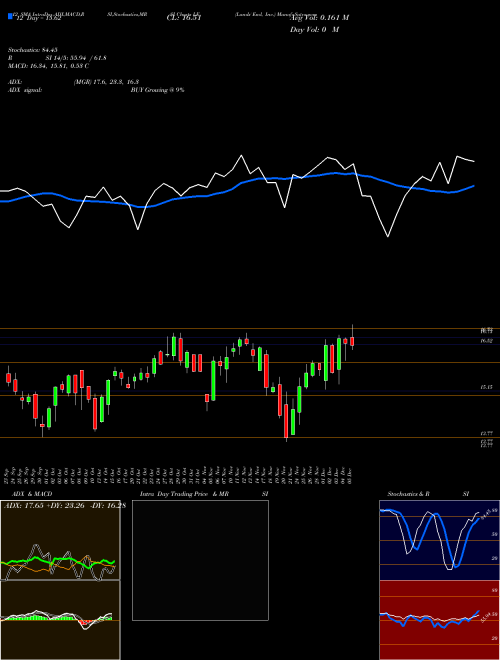The height and width of the screenshot is (660, 500).
Task: Click the 'BUY Growing @ 9%' signal text
Action: pyautogui.click(x=157, y=90)
